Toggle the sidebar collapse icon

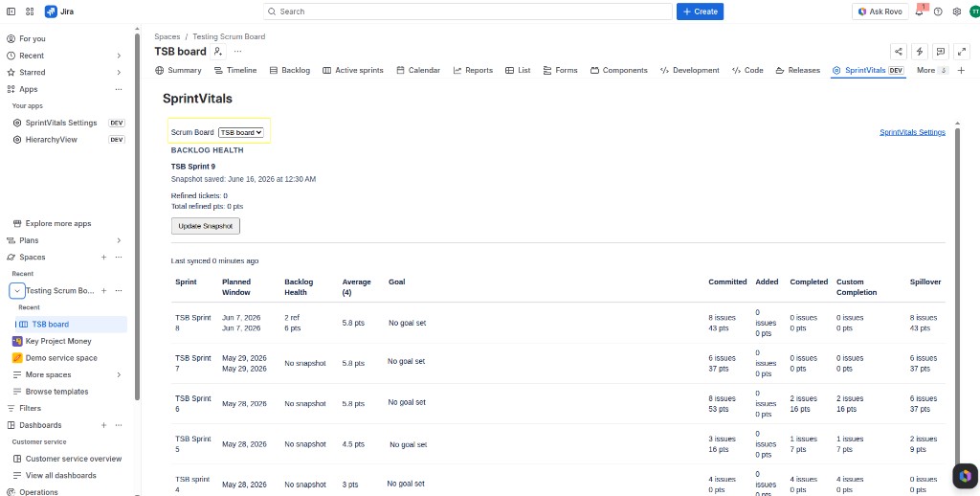pyautogui.click(x=11, y=11)
